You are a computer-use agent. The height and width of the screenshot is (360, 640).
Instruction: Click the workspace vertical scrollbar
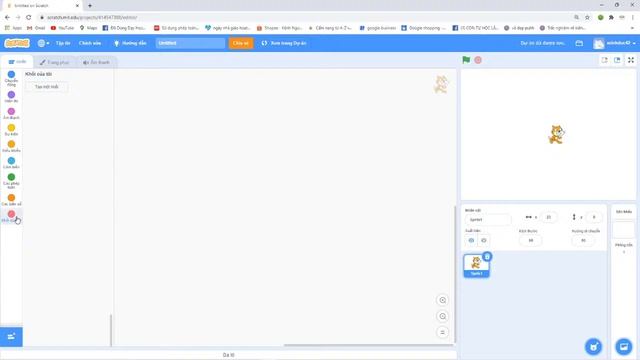pyautogui.click(x=455, y=273)
